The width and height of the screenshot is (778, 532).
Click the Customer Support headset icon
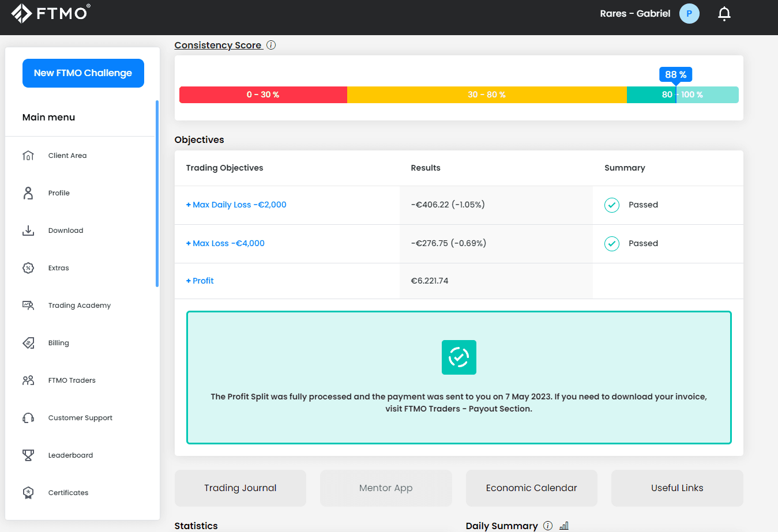point(28,418)
